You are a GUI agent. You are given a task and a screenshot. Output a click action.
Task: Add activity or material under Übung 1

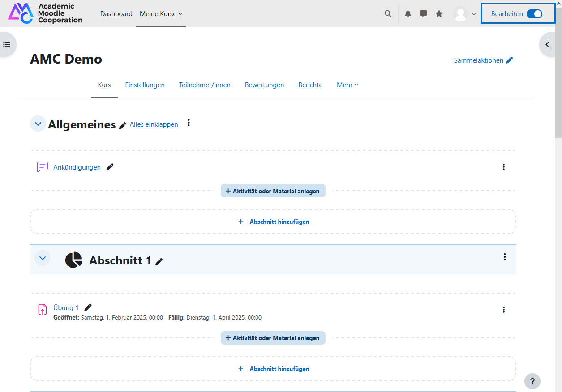[x=273, y=338]
